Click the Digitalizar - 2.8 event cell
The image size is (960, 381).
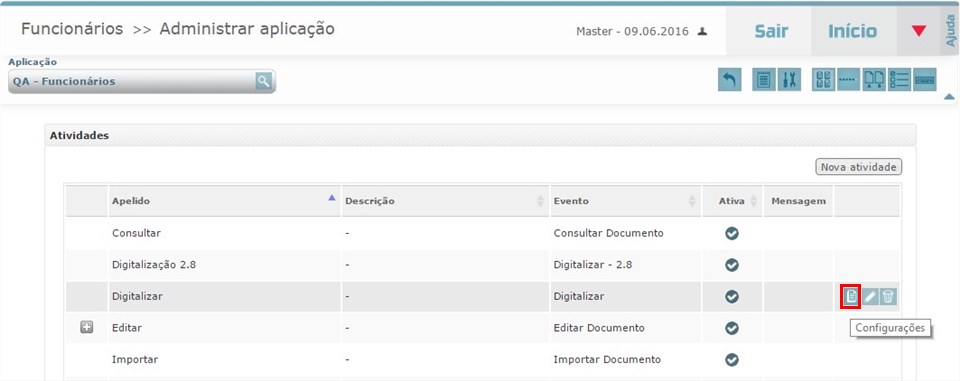pyautogui.click(x=593, y=265)
